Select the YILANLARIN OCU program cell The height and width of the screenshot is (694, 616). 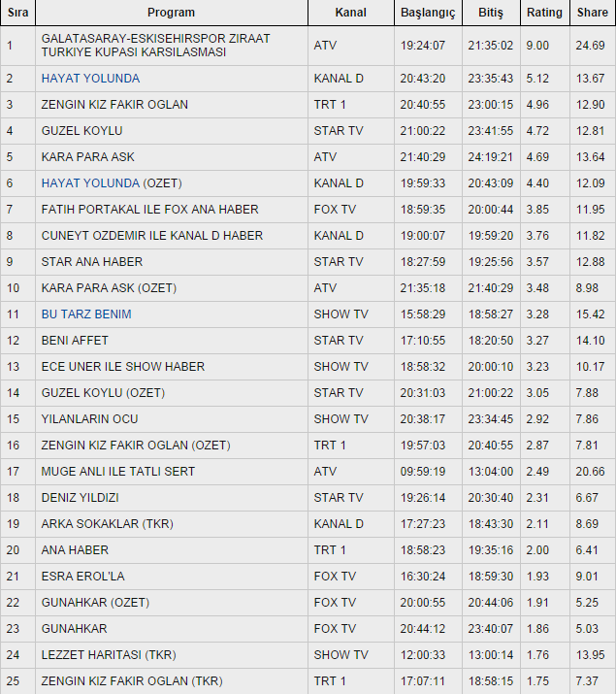pos(172,419)
